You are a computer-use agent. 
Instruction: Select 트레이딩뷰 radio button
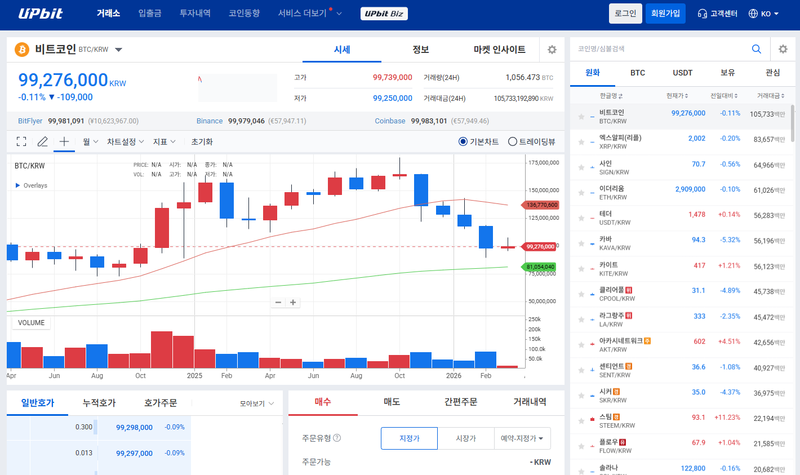513,142
